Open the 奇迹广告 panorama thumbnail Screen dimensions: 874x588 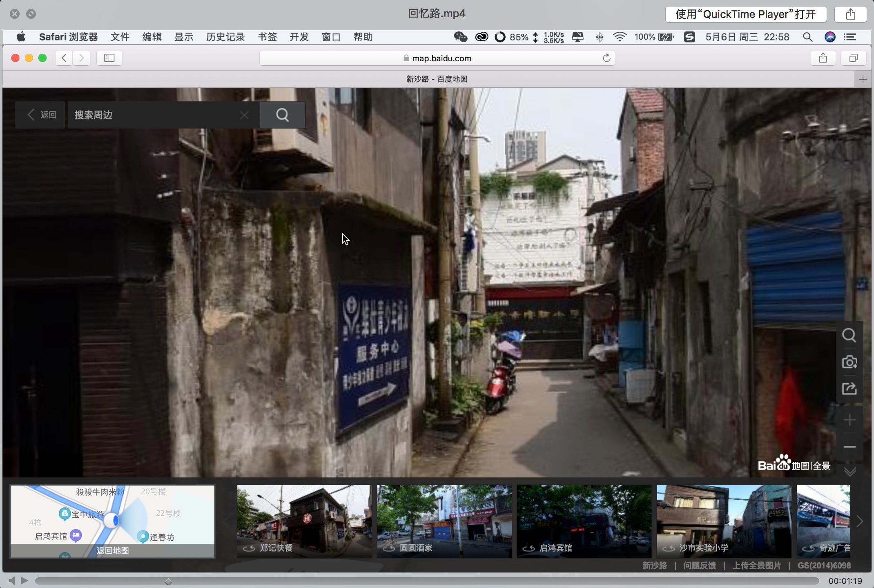pos(823,521)
